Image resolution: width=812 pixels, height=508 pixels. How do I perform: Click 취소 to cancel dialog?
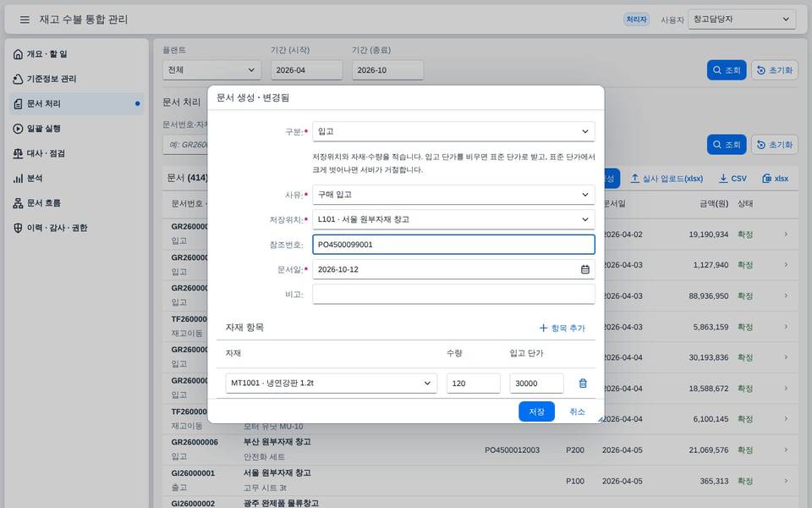click(x=577, y=411)
